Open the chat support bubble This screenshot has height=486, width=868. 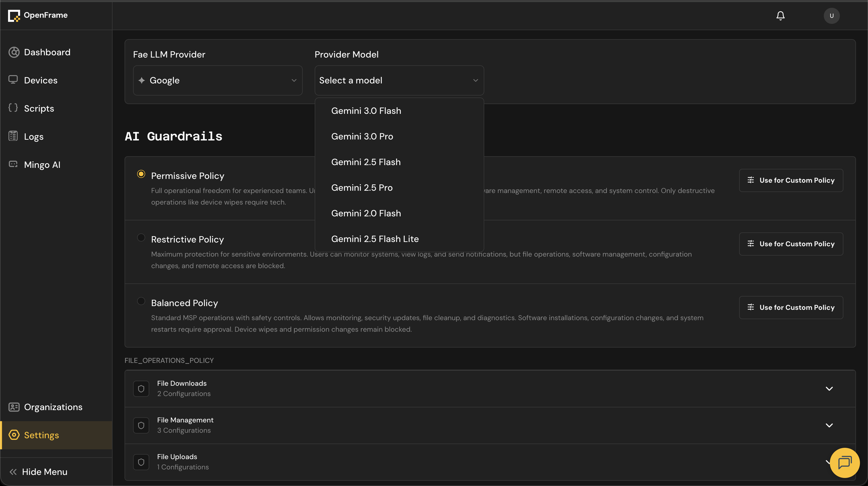point(844,463)
